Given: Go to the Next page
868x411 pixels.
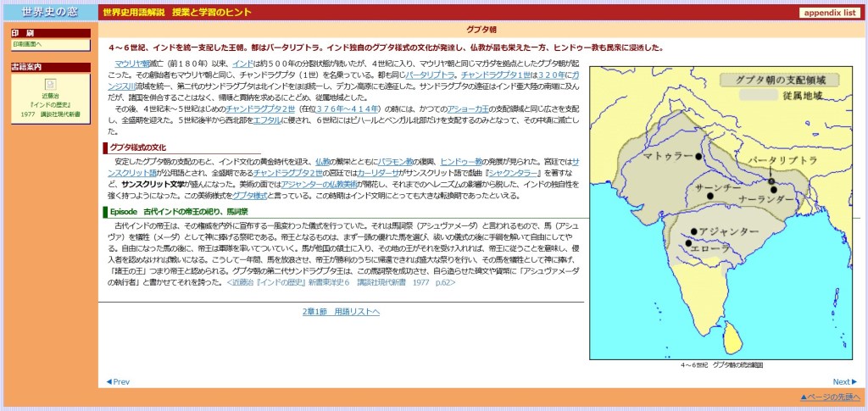Looking at the screenshot, I should click(x=844, y=381).
